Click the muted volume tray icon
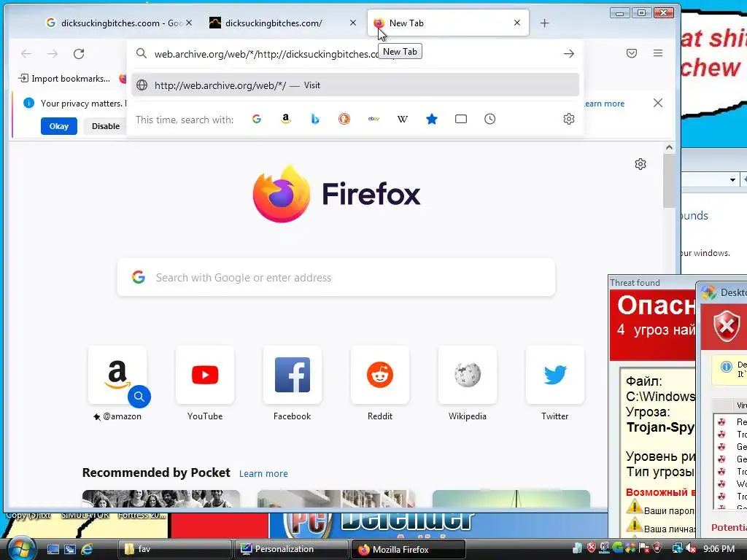 coord(690,548)
